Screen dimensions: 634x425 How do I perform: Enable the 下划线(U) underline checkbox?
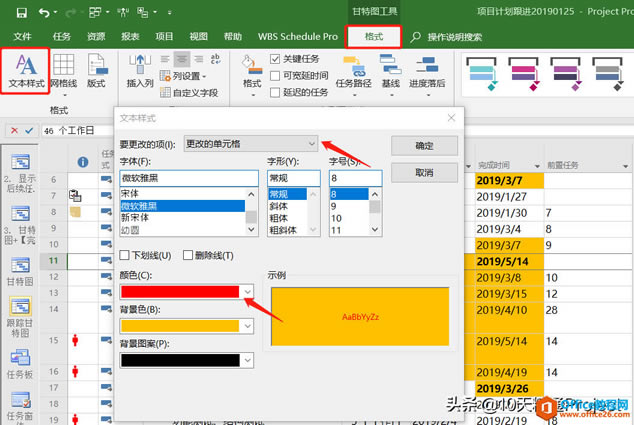click(x=125, y=256)
